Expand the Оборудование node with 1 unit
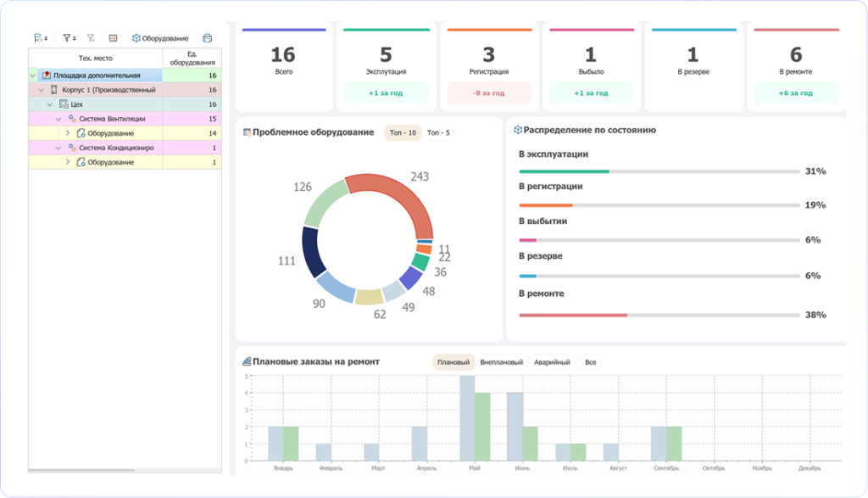This screenshot has width=868, height=498. (x=68, y=162)
